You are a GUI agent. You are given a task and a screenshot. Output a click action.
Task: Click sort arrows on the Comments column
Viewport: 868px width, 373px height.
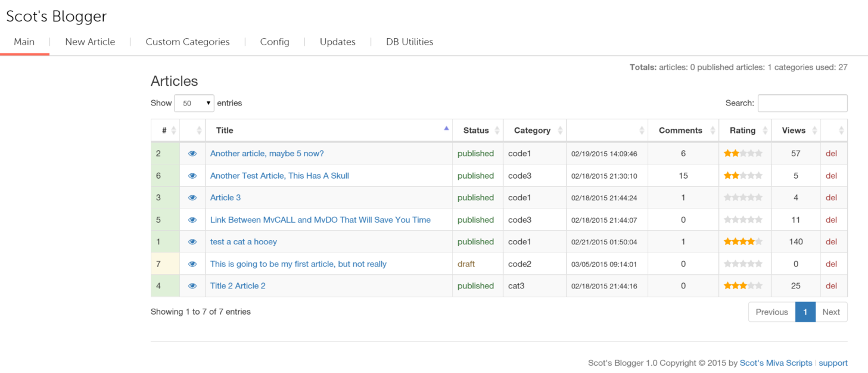point(713,130)
